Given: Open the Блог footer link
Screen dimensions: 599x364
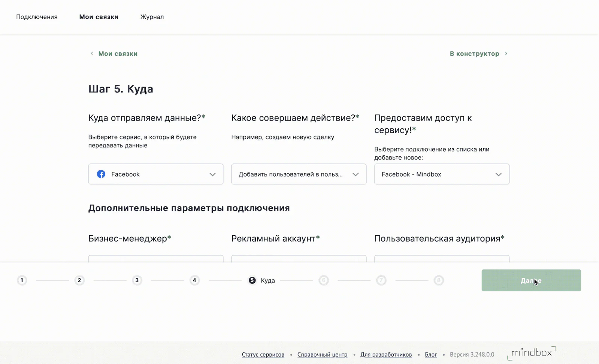Looking at the screenshot, I should click(431, 354).
